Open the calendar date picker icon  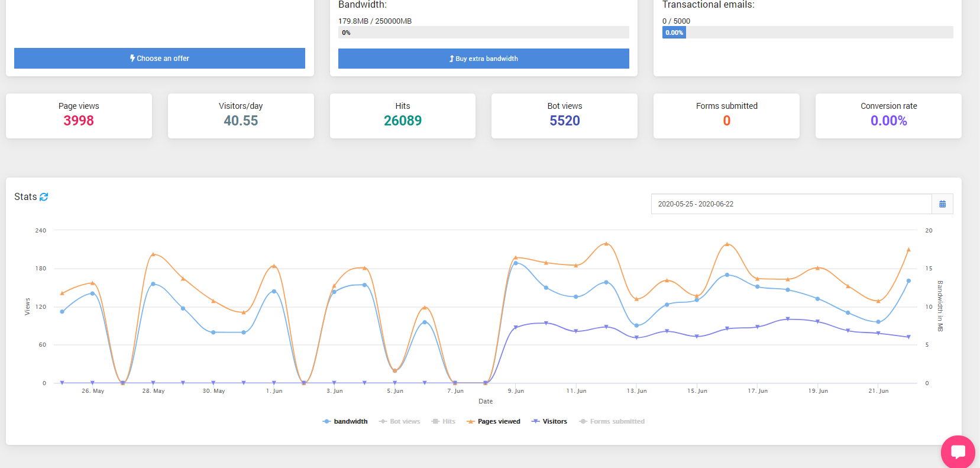[x=942, y=204]
